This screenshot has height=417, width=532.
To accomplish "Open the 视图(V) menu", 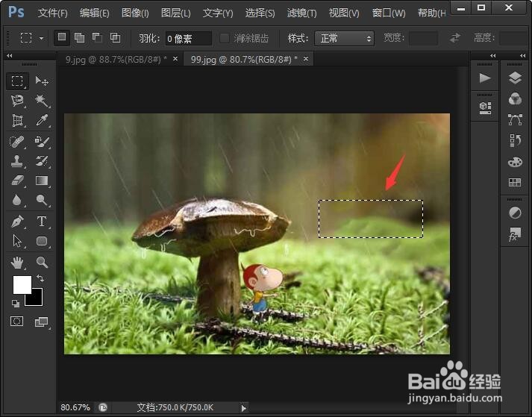I will [x=344, y=13].
